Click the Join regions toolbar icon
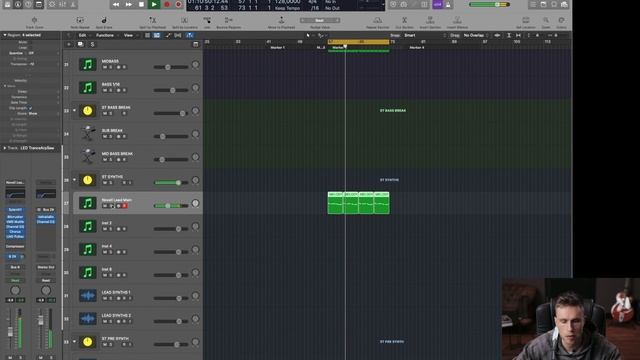 click(x=207, y=20)
